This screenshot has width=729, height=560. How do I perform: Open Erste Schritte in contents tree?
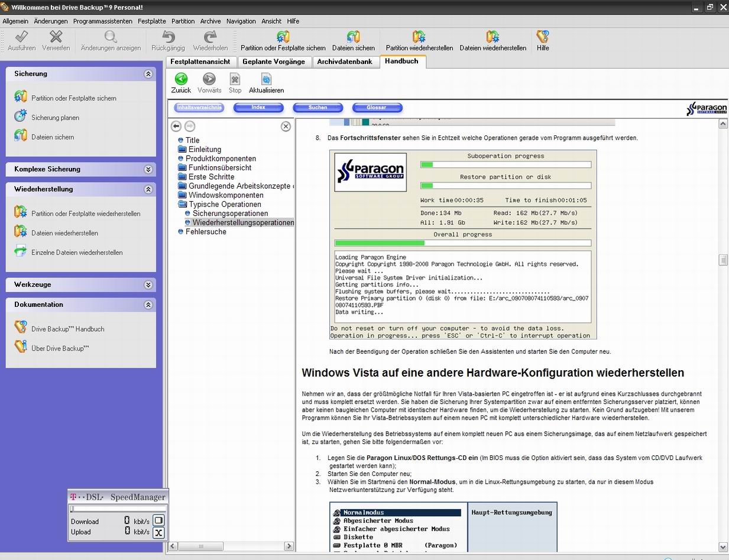211,177
